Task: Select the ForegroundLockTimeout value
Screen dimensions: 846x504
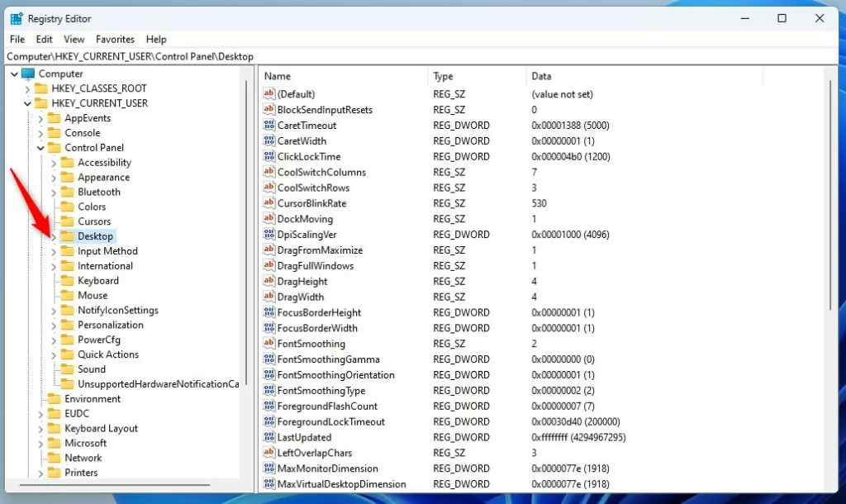Action: 330,421
